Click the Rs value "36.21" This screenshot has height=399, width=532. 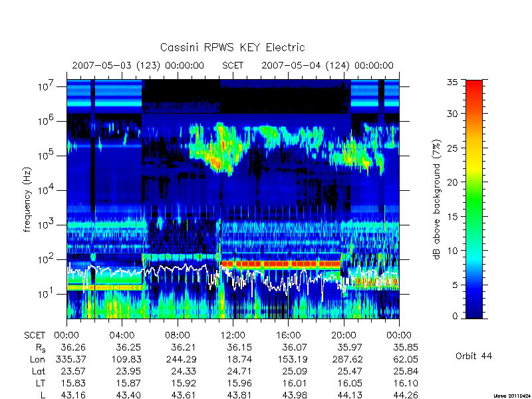point(184,347)
